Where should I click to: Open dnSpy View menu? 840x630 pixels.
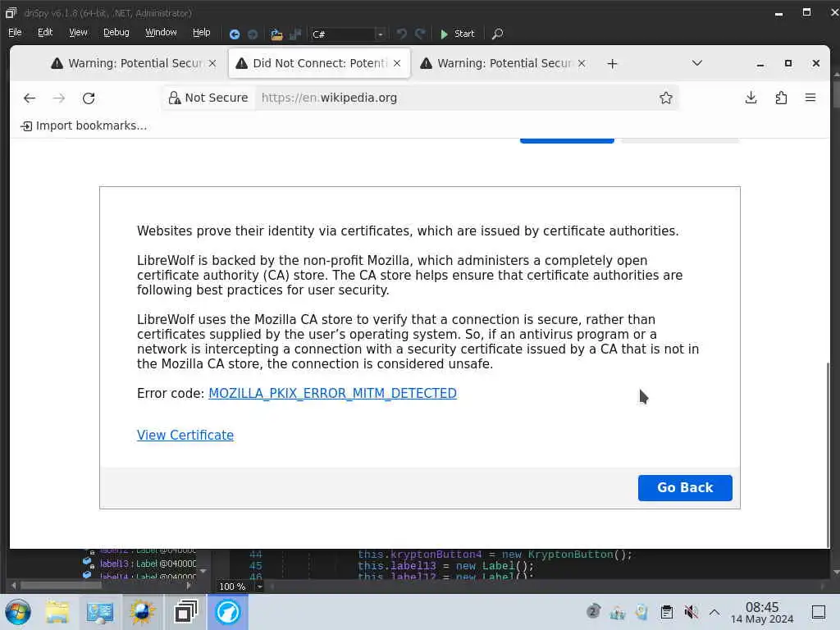coord(78,32)
